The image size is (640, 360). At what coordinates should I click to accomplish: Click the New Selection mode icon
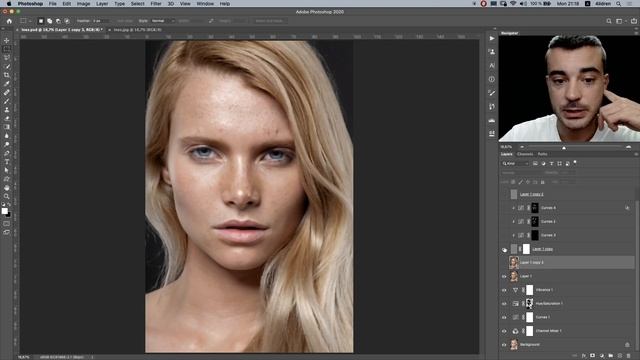(x=41, y=21)
